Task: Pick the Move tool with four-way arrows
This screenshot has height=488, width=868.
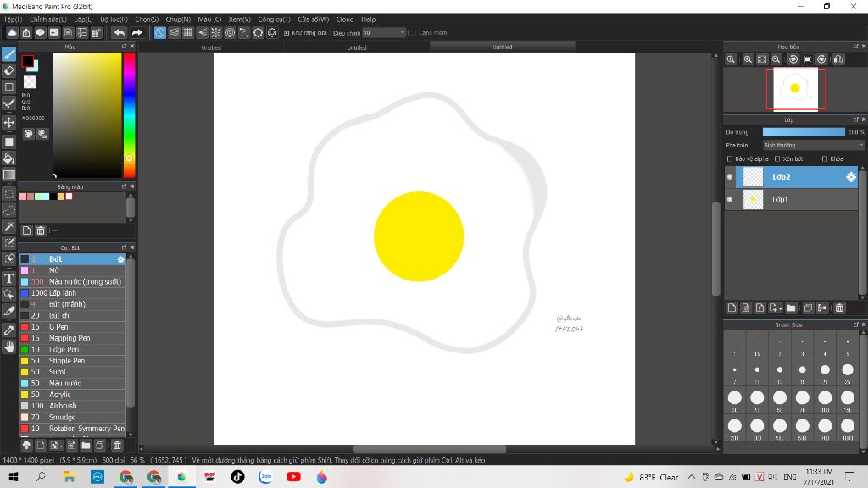Action: [x=8, y=122]
